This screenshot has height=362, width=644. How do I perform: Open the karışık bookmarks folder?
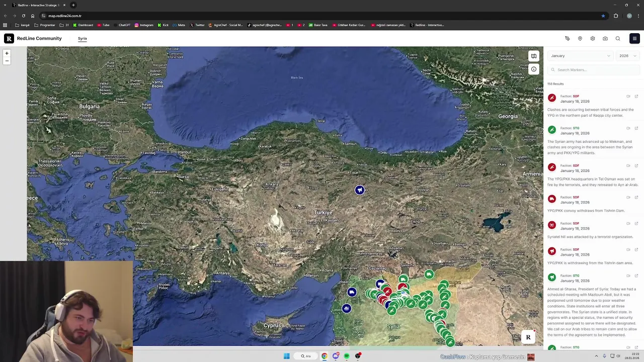[22, 25]
